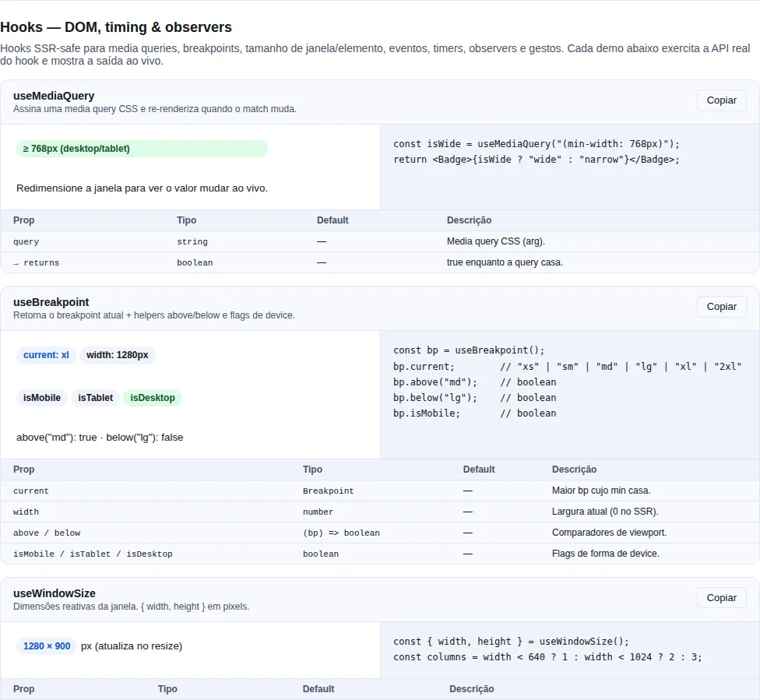
Task: Click the 'above / below' prop cell
Action: 47,533
